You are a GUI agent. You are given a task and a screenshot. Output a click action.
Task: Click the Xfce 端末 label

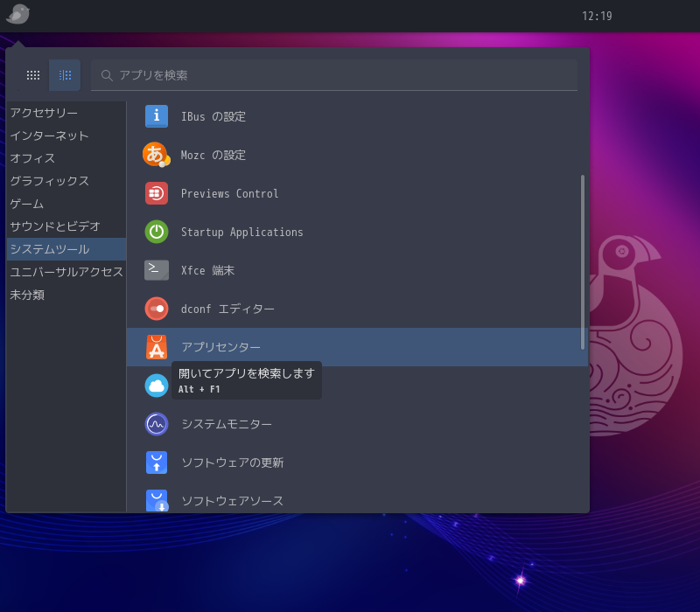[207, 270]
